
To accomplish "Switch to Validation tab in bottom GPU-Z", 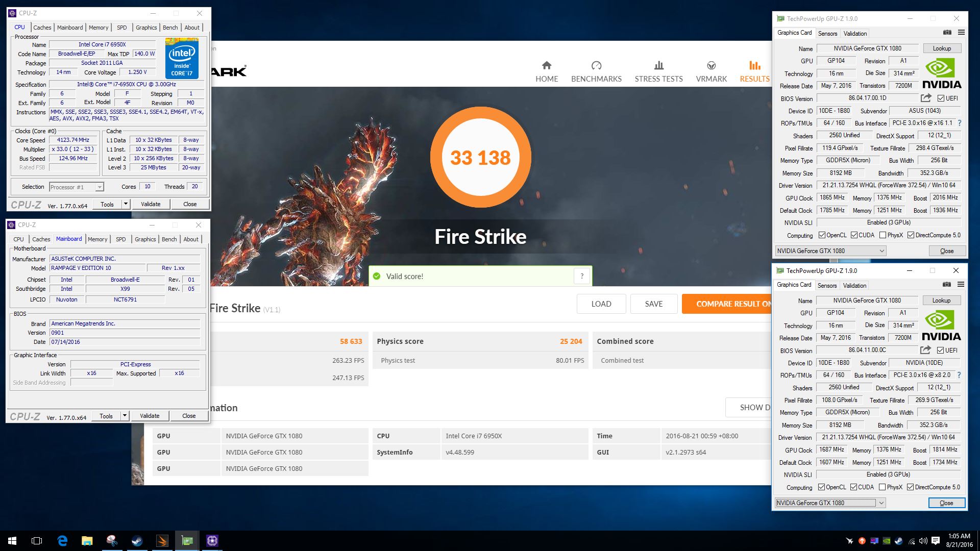I will tap(854, 286).
